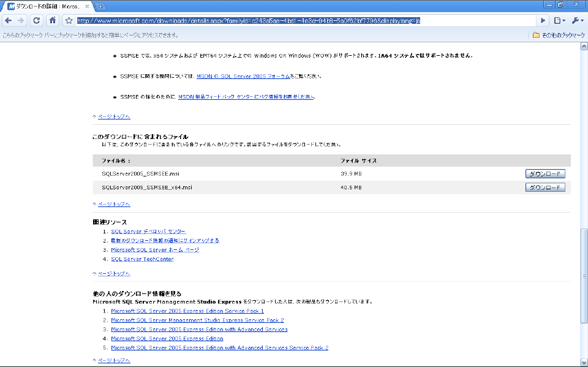
Task: Open SQL Server 2005 Express Edition Service Pack 1 link
Action: [x=187, y=311]
